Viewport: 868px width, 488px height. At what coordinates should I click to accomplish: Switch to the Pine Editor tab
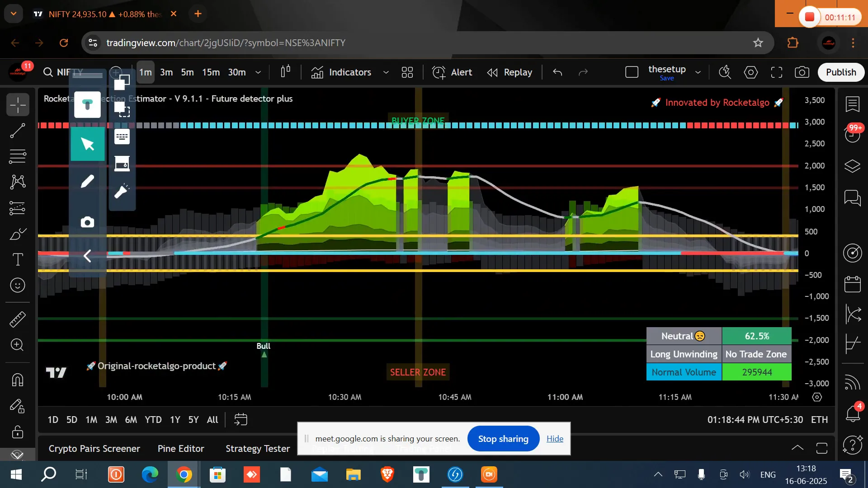coord(181,449)
